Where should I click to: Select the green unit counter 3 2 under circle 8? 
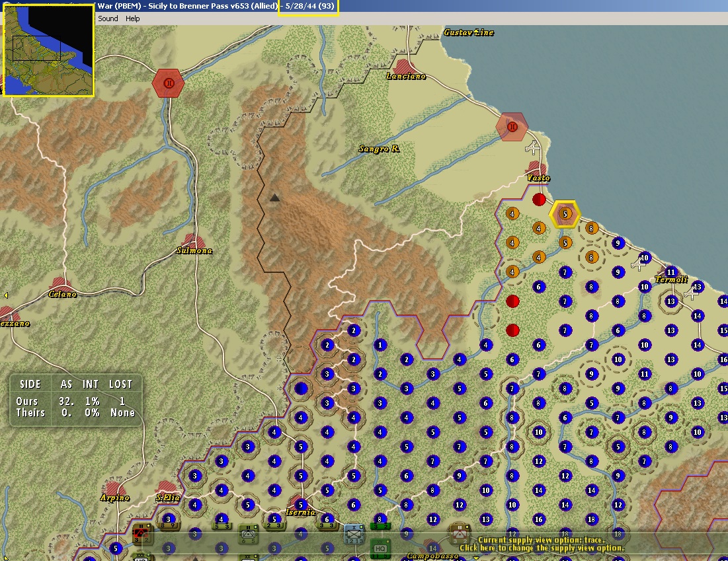tap(380, 526)
